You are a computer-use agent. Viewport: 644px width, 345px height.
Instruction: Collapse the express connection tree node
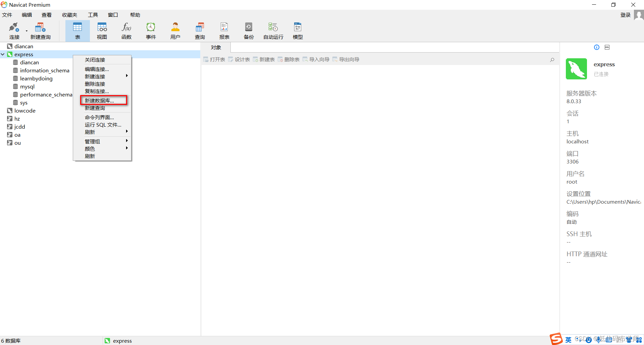tap(3, 54)
